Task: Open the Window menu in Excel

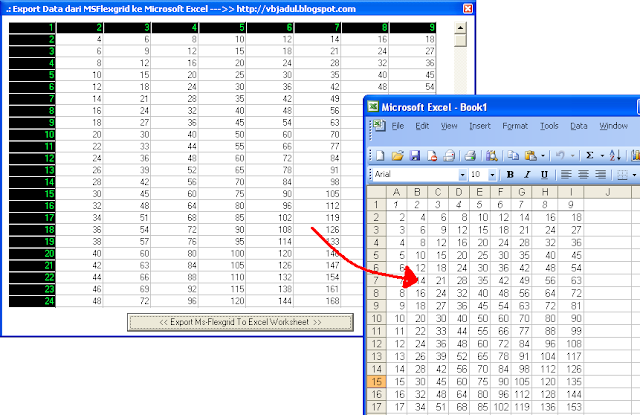Action: coord(613,126)
